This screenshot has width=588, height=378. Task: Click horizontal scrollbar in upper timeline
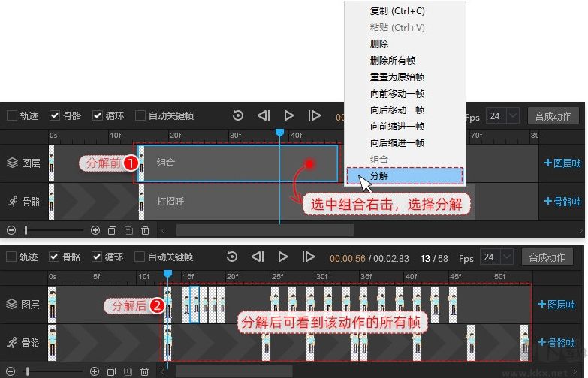265,230
